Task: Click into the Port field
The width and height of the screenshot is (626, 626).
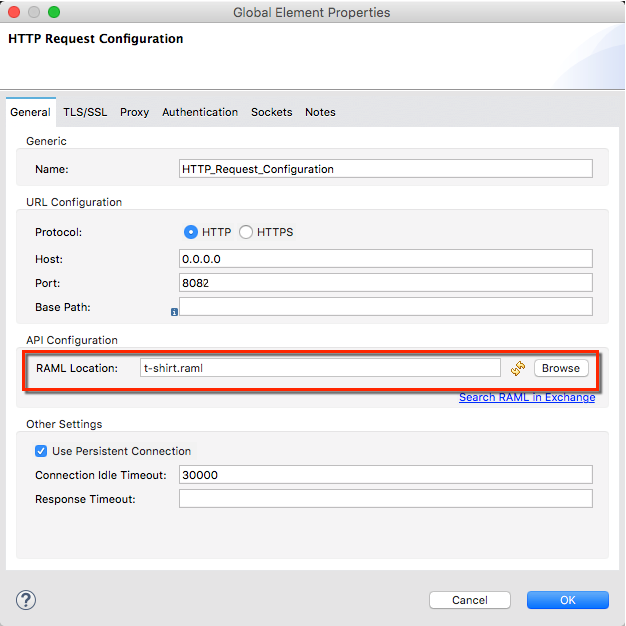Action: 386,283
